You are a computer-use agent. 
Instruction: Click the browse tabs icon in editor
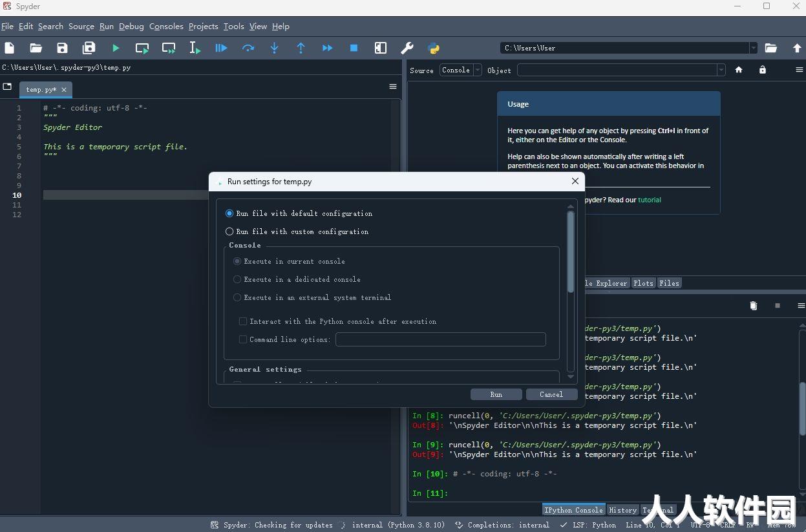point(7,87)
